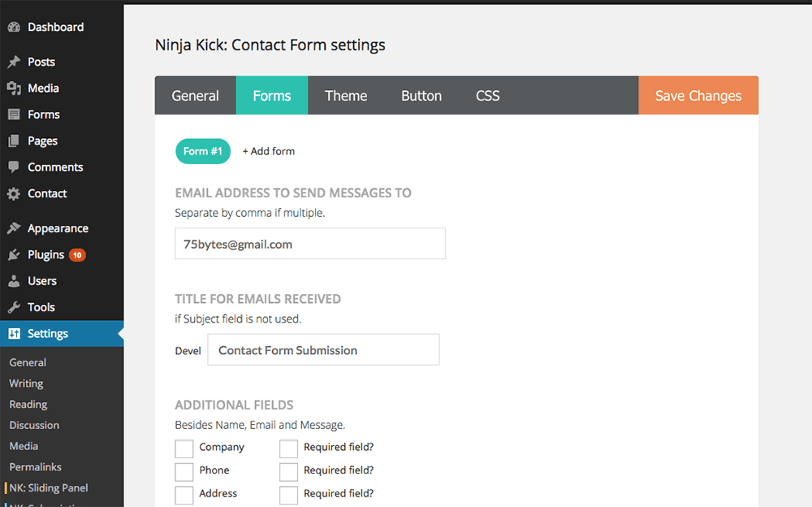Open NK: Sliding Panel settings link

49,487
